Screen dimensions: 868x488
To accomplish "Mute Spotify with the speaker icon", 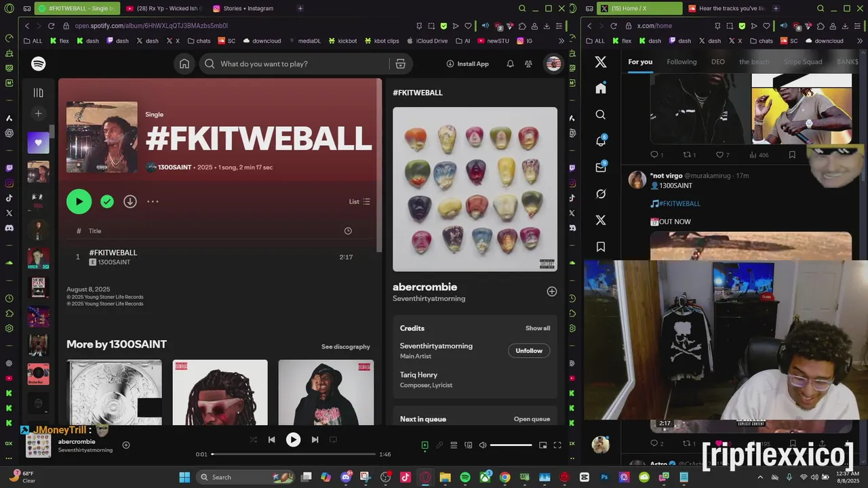I will 483,445.
